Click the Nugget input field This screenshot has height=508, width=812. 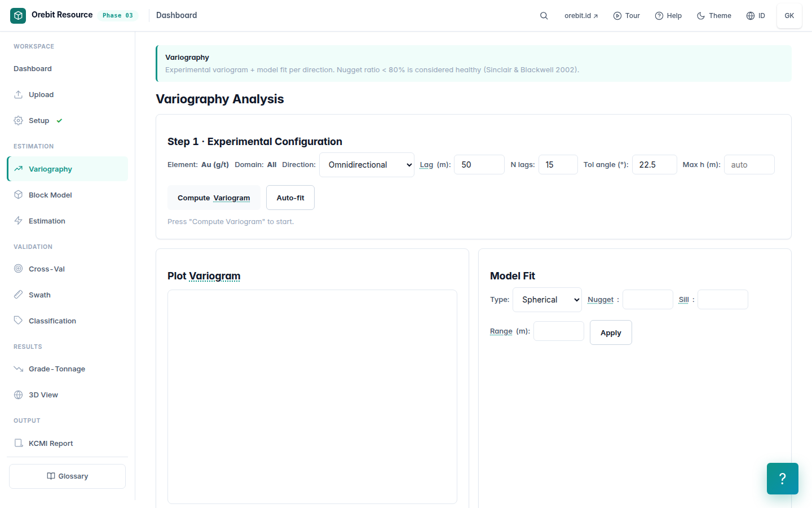pyautogui.click(x=648, y=300)
